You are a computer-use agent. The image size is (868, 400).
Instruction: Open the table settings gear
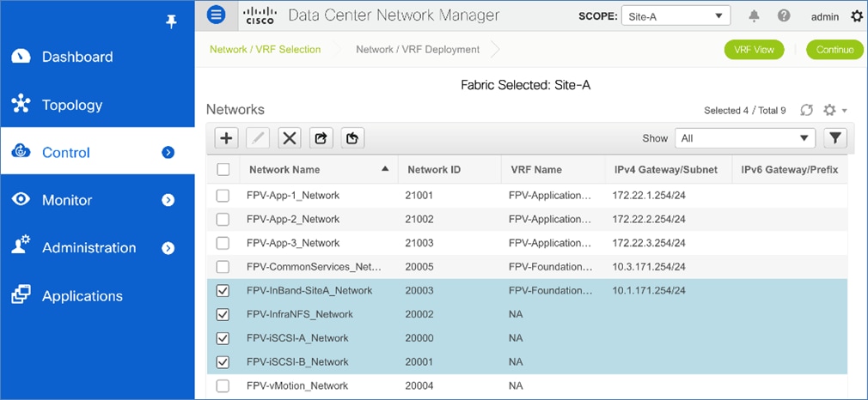829,110
